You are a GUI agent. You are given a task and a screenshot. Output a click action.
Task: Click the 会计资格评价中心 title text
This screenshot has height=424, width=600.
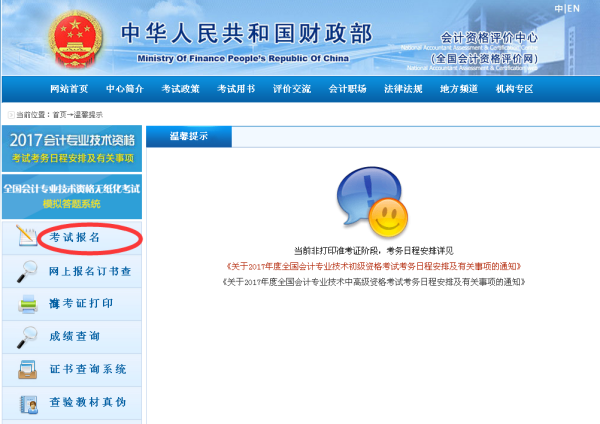tap(489, 38)
